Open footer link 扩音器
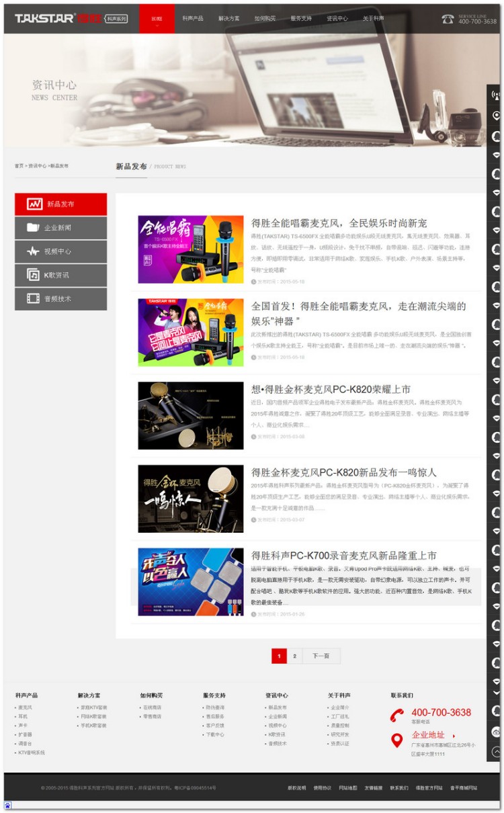Image resolution: width=504 pixels, height=813 pixels. pos(25,734)
